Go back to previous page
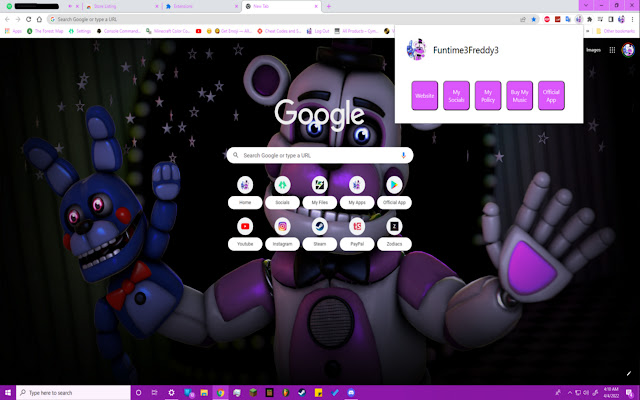Screen dimensions: 640x400 pos(7,19)
